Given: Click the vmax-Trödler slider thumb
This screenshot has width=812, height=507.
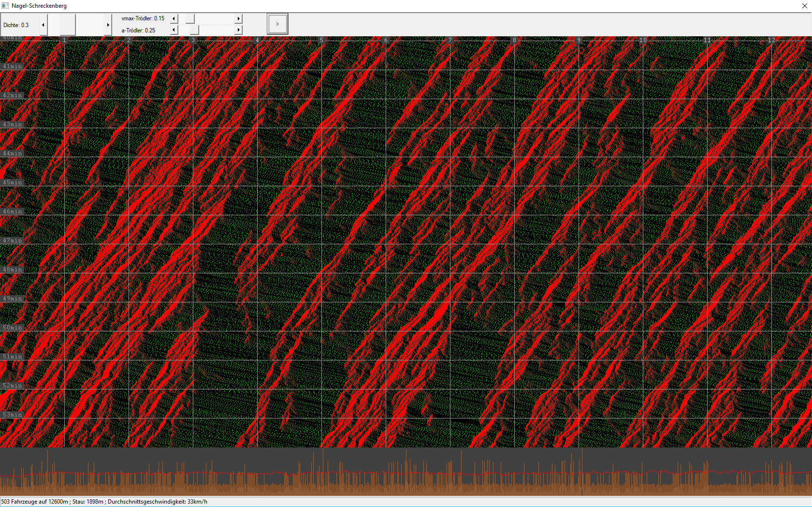Looking at the screenshot, I should (x=190, y=18).
